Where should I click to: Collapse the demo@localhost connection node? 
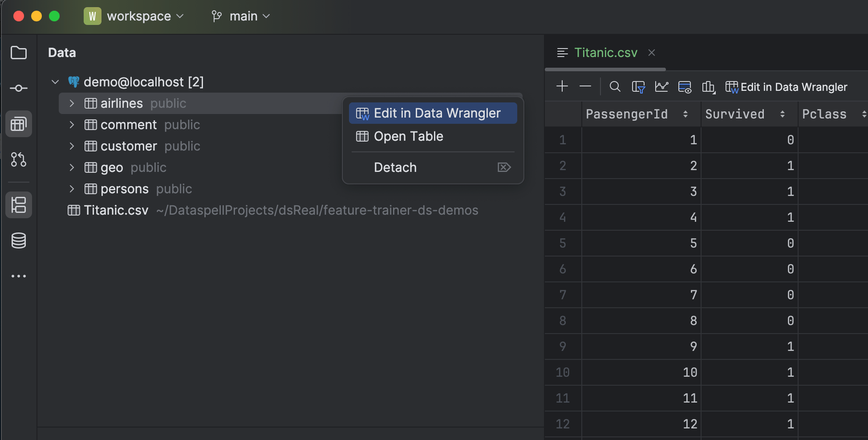(55, 82)
